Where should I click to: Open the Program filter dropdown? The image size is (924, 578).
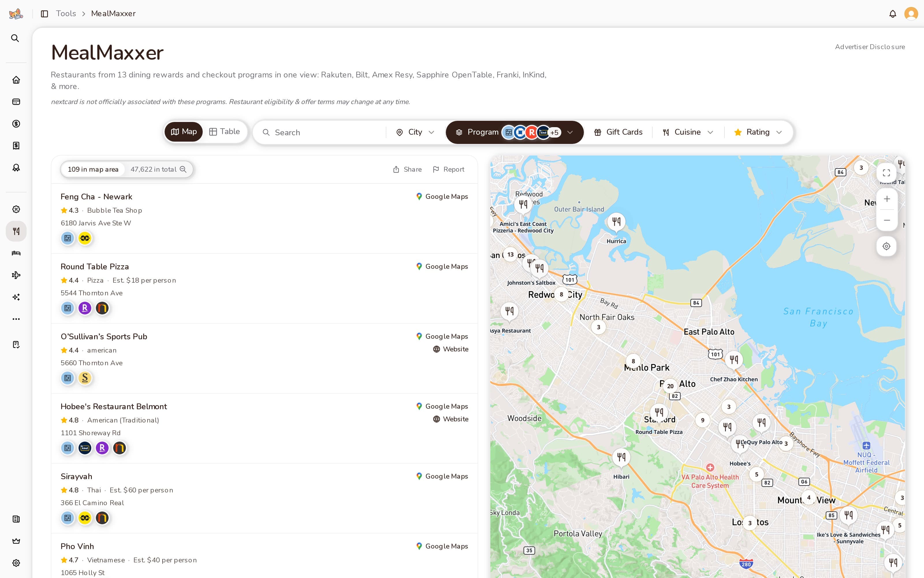point(514,132)
